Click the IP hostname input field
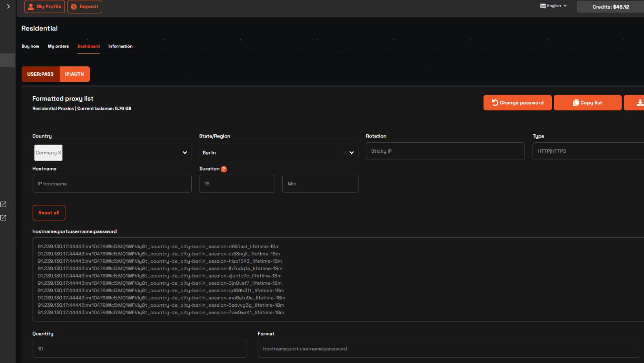The height and width of the screenshot is (363, 644). 112,184
